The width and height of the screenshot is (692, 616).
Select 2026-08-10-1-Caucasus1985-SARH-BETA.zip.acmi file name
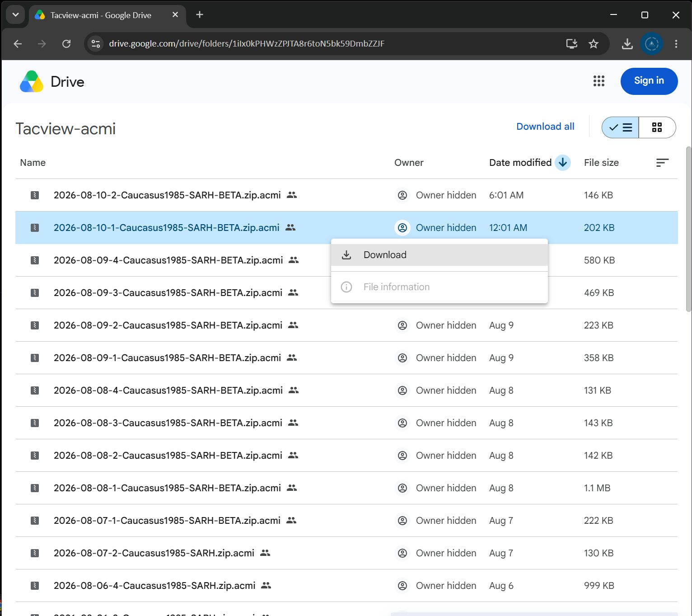(167, 228)
